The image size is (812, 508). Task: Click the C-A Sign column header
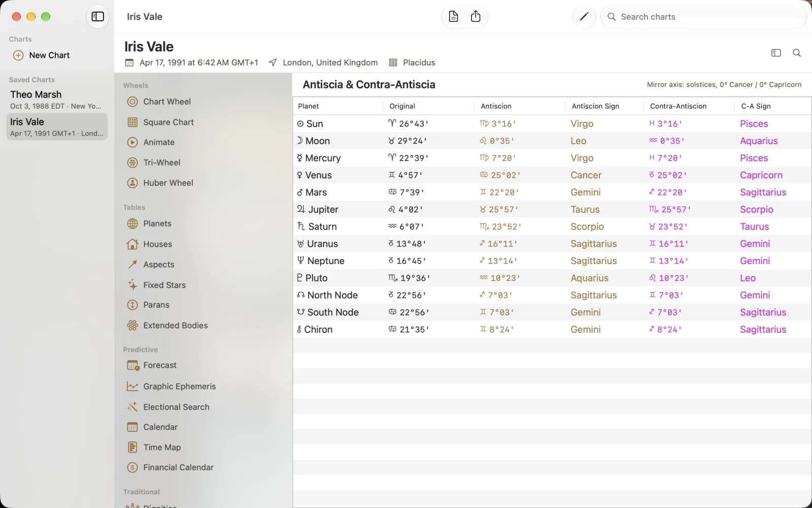[x=773, y=106]
